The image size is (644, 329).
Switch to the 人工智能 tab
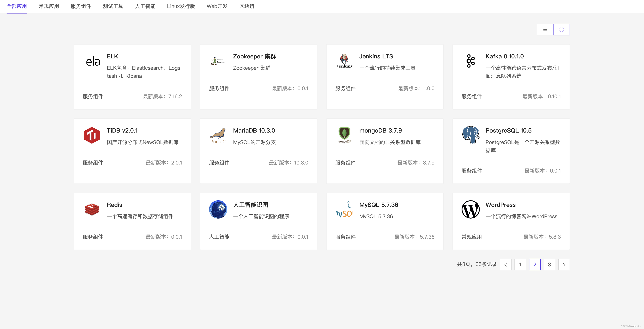click(145, 6)
